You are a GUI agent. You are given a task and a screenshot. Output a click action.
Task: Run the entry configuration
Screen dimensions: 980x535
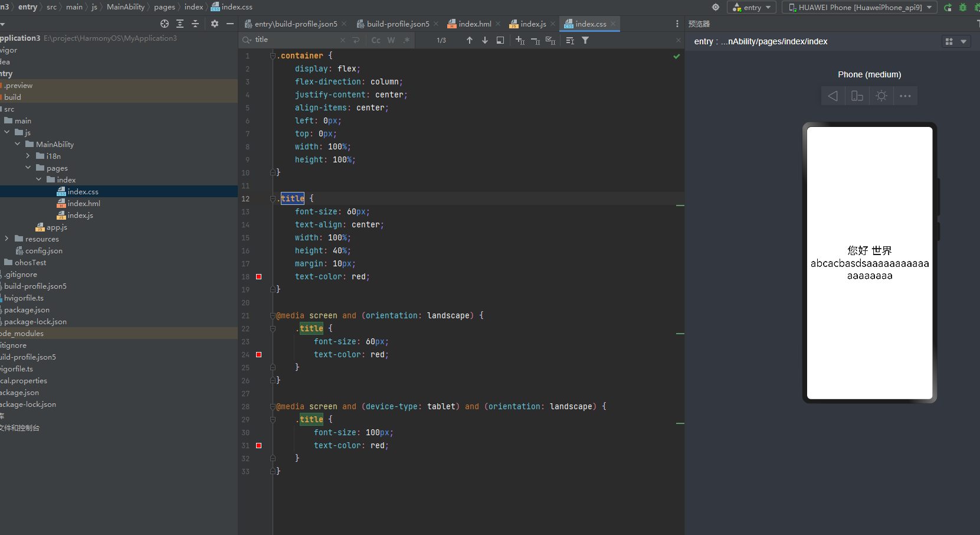pyautogui.click(x=948, y=7)
